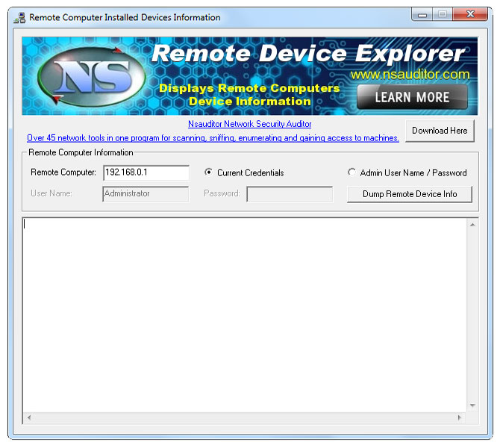The image size is (500, 448).
Task: Focus the Remote Computer IP address field
Action: [146, 172]
